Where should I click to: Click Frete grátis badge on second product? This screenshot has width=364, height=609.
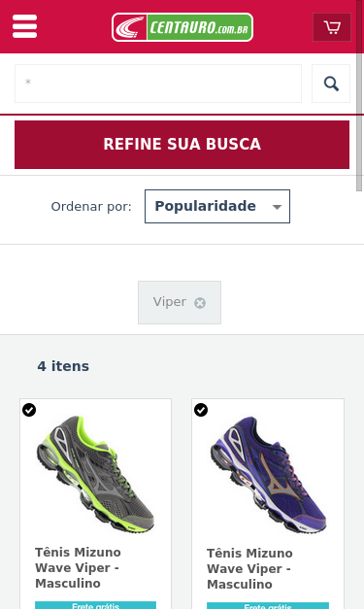click(x=268, y=606)
